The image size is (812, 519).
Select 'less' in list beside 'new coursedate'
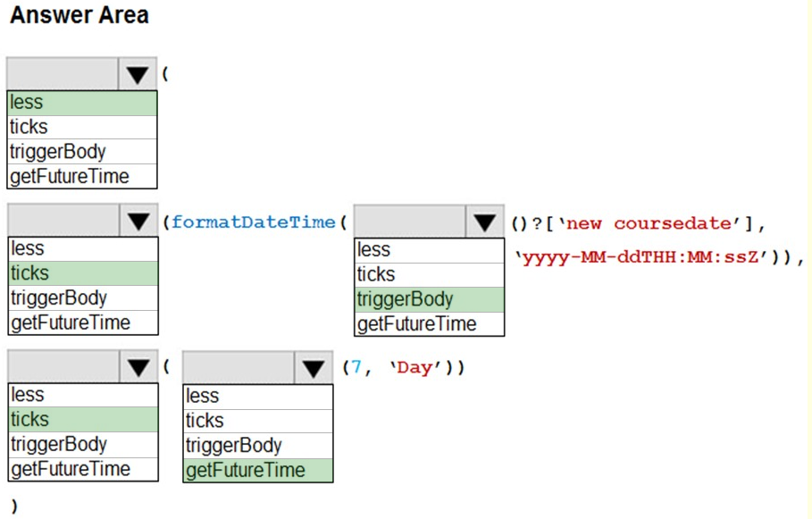pos(429,250)
